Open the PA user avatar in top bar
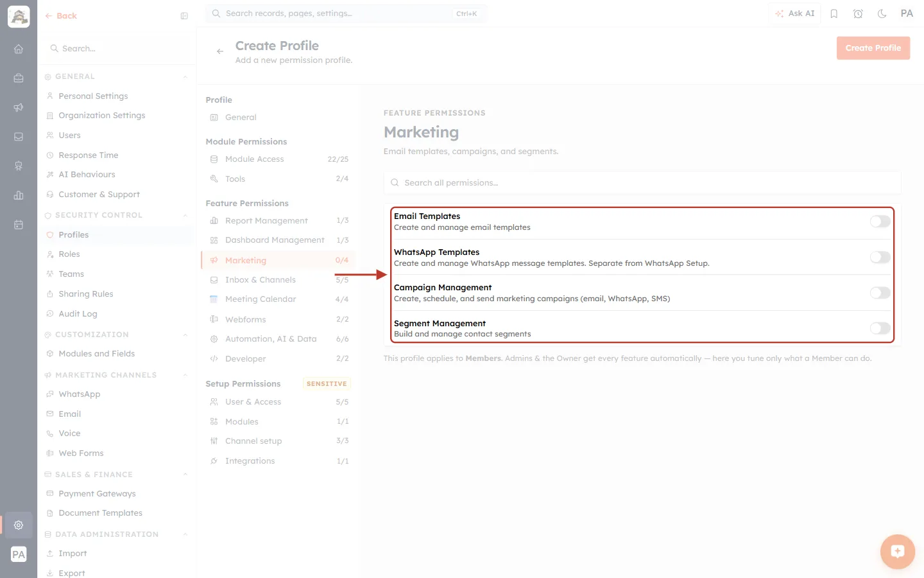Viewport: 924px width, 578px height. 907,13
